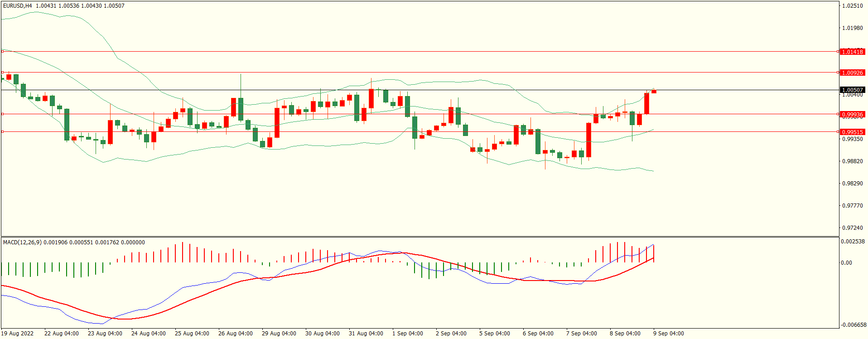Click the 24 Aug 04:00 time label

click(149, 334)
